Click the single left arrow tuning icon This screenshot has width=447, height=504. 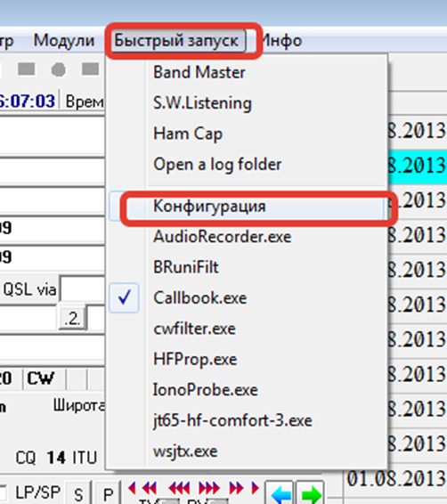[x=131, y=488]
